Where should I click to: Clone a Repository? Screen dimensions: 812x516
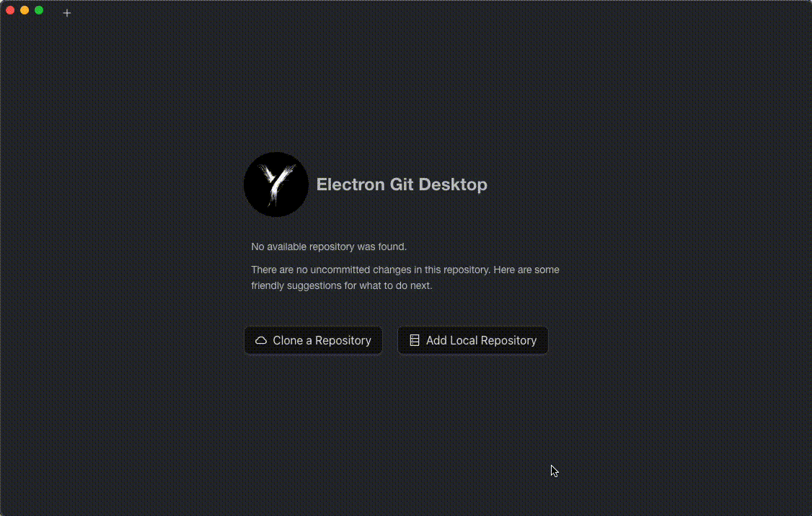(313, 340)
